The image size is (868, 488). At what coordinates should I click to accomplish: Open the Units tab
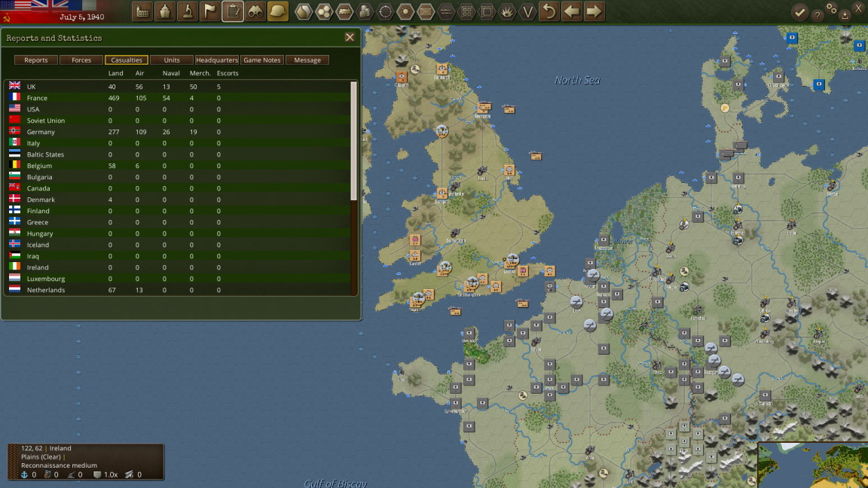(x=172, y=59)
